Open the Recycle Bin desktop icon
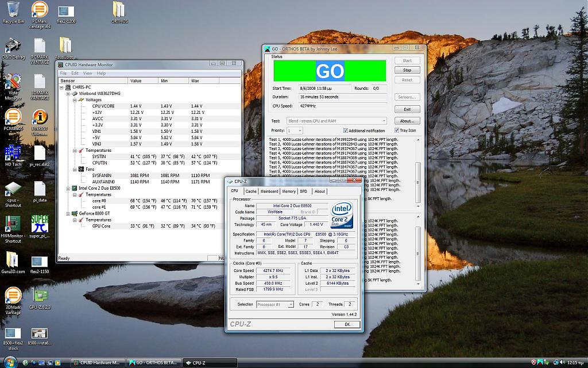Image resolution: width=588 pixels, height=368 pixels. click(13, 13)
